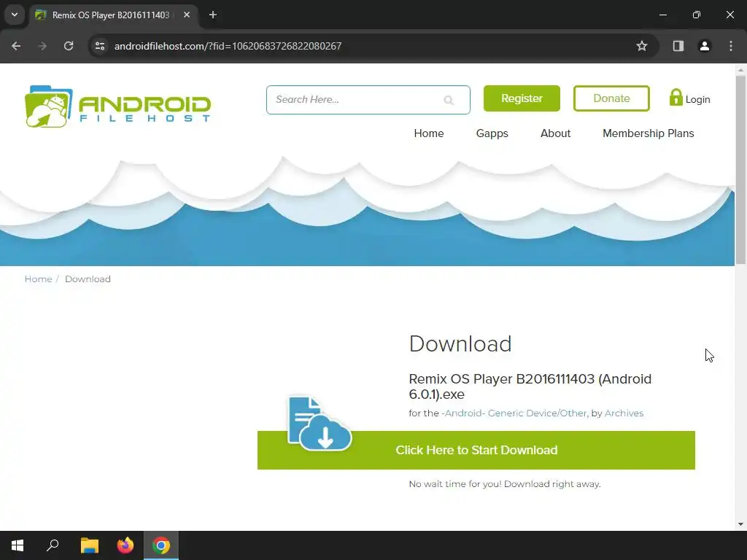Click the Donate button

(611, 98)
